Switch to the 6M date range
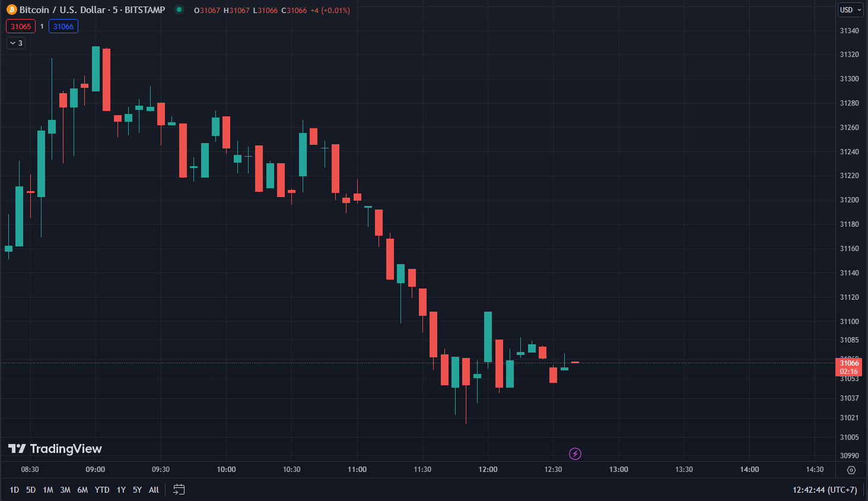 pos(82,490)
